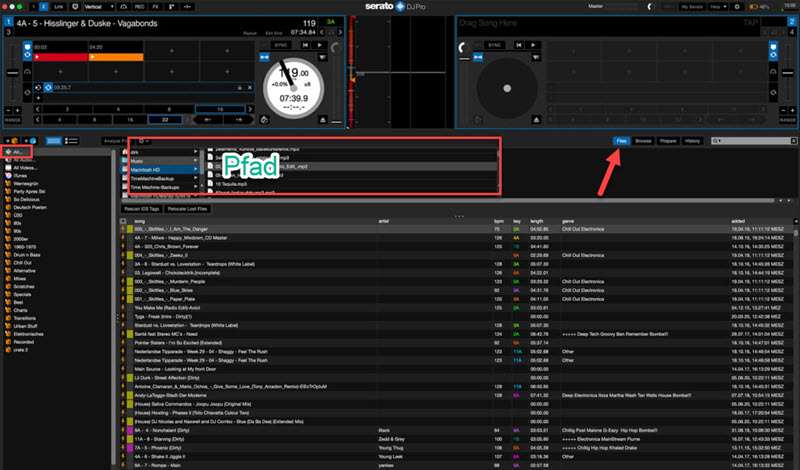Focus the library search field
This screenshot has height=470, width=800.
coord(754,141)
